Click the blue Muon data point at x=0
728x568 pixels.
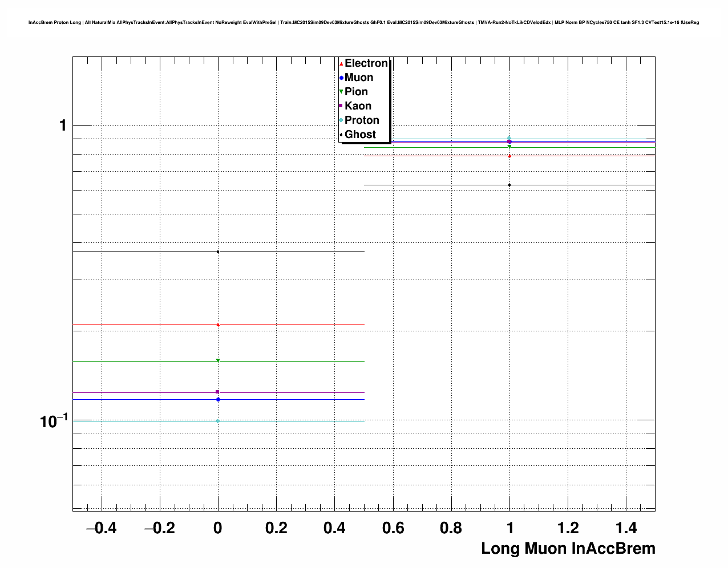(218, 399)
